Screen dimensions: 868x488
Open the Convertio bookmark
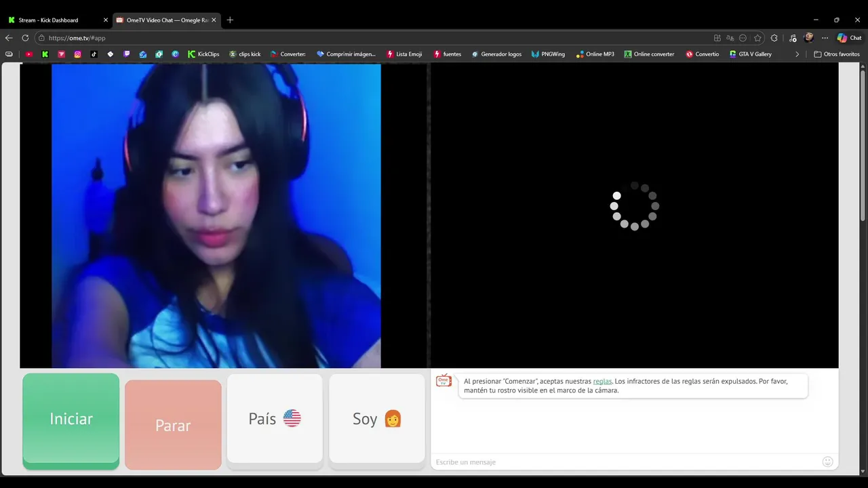[x=702, y=54]
